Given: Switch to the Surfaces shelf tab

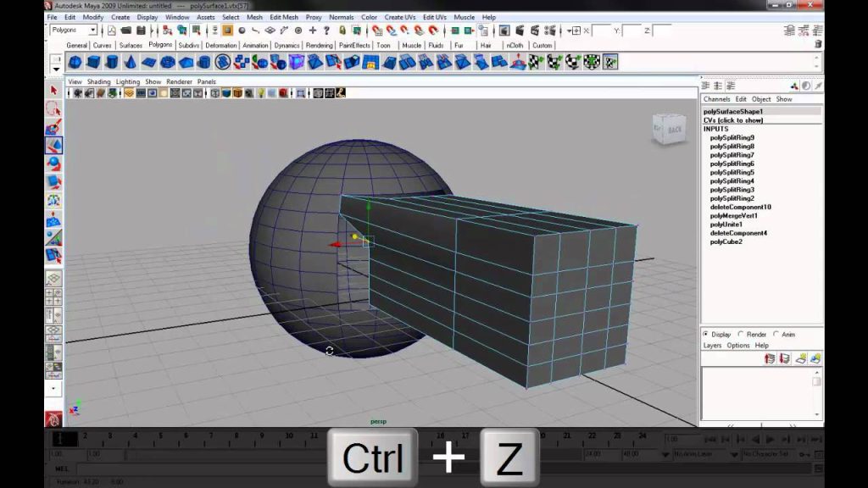Looking at the screenshot, I should point(131,46).
